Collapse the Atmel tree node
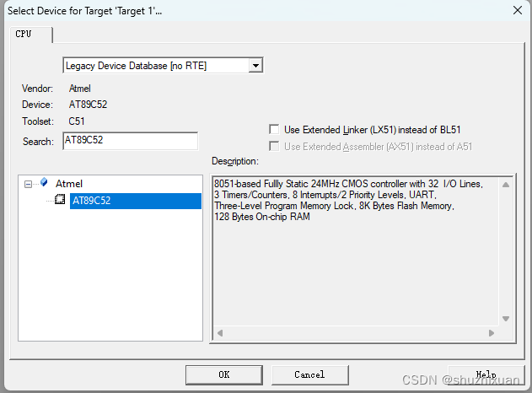The height and width of the screenshot is (393, 532). [28, 184]
